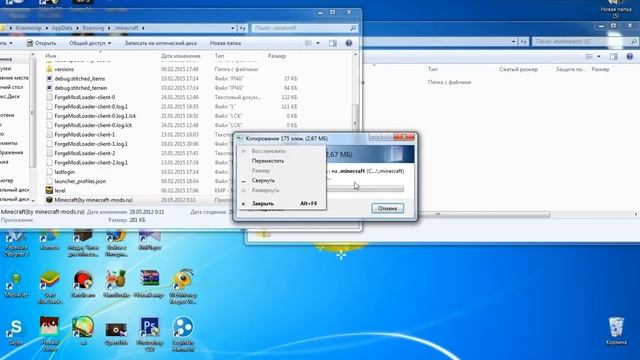
Task: Open the Photoshop CS6 desktop shortcut
Action: pyautogui.click(x=149, y=334)
